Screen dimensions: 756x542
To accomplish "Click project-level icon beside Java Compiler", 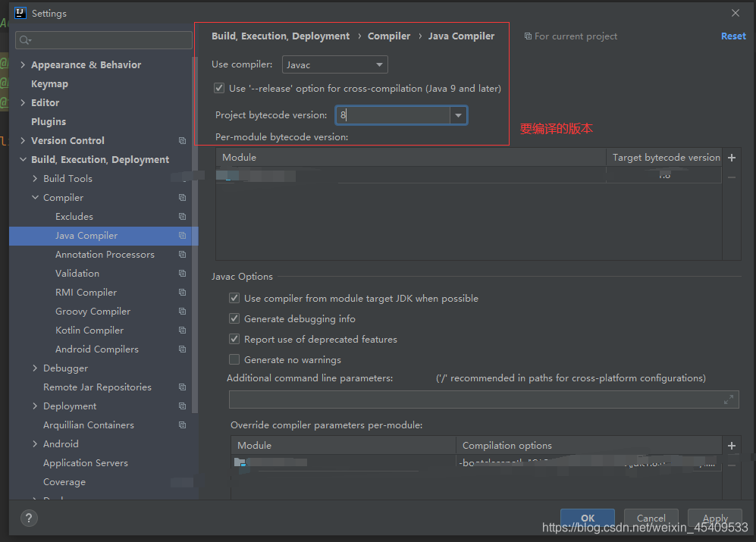I will pyautogui.click(x=182, y=235).
